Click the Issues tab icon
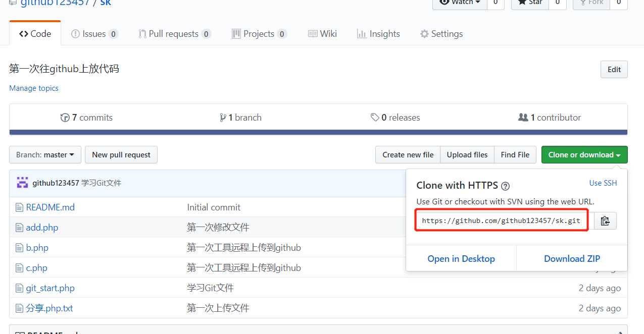This screenshot has width=644, height=334. (75, 34)
